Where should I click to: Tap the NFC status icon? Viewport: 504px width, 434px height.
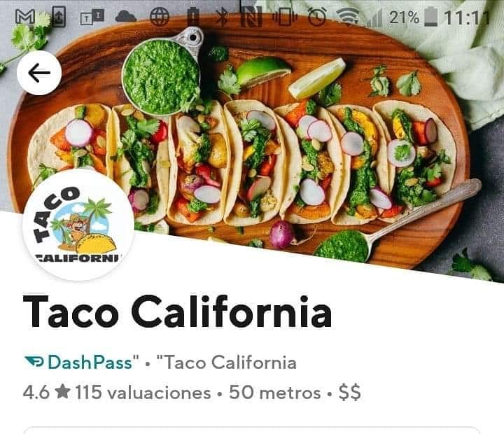252,17
